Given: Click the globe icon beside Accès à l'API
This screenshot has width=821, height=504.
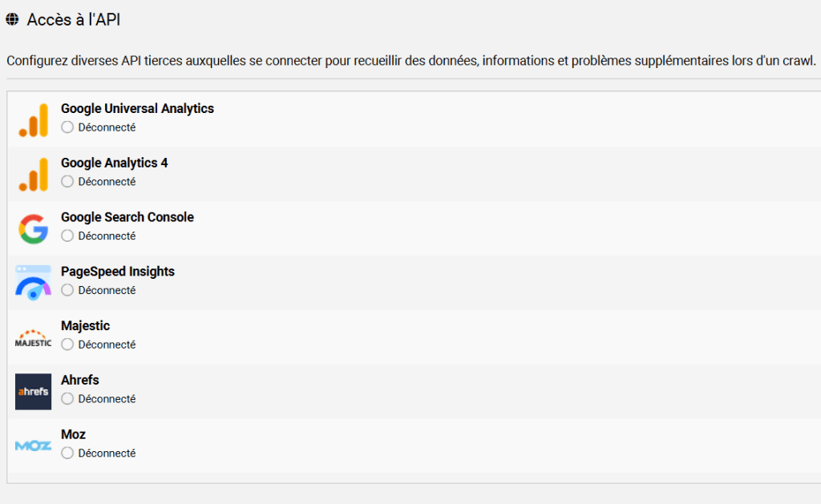Looking at the screenshot, I should (12, 18).
